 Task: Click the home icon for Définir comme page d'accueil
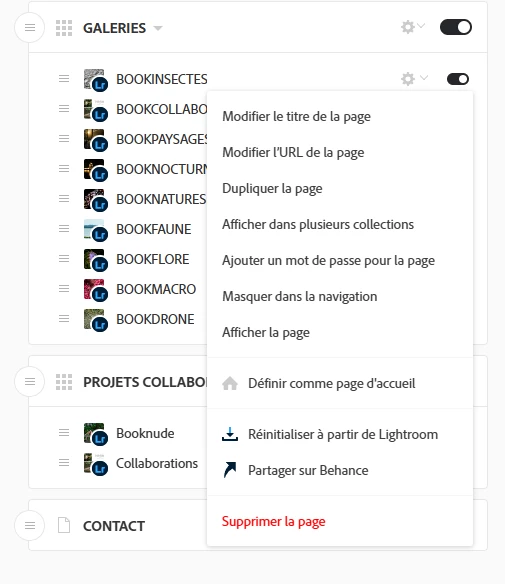click(230, 383)
